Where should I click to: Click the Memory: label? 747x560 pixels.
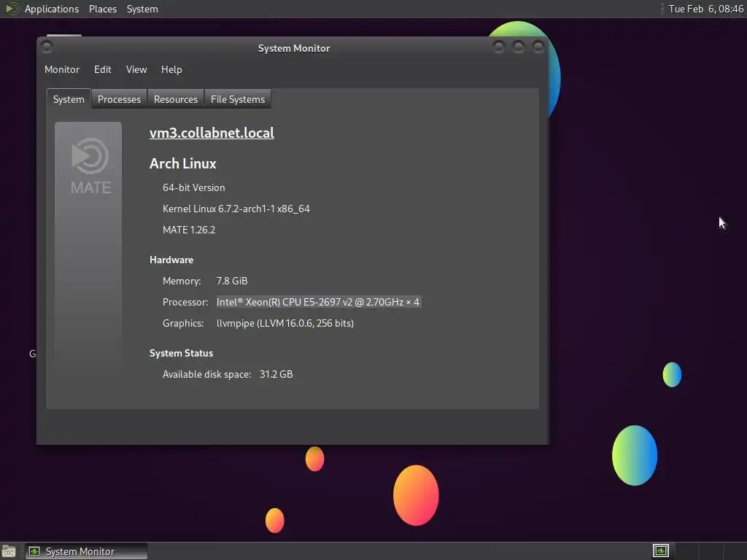(x=182, y=281)
